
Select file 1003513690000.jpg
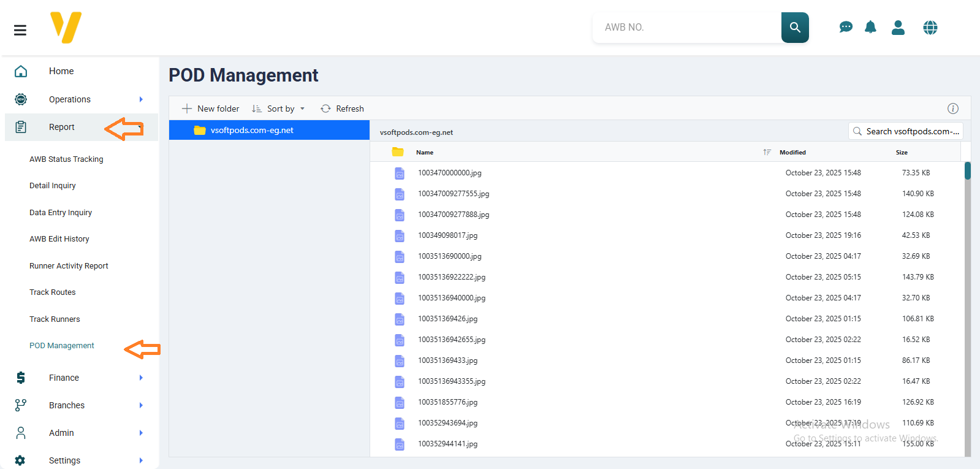pyautogui.click(x=450, y=256)
